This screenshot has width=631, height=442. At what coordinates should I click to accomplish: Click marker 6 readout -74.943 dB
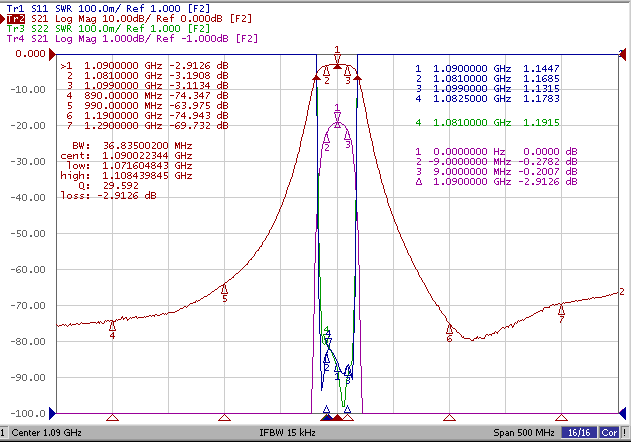click(x=148, y=116)
